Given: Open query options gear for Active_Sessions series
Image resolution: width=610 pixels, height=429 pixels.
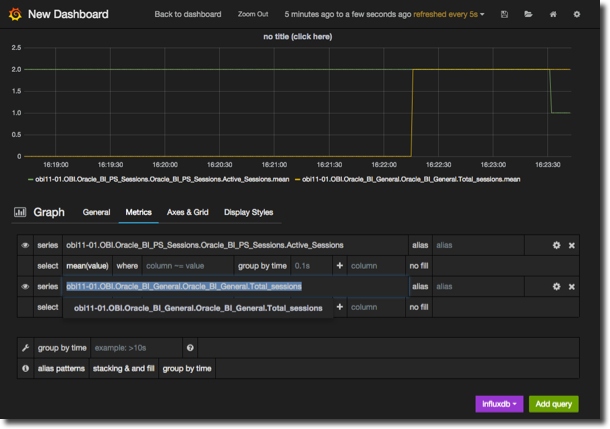Looking at the screenshot, I should tap(557, 245).
